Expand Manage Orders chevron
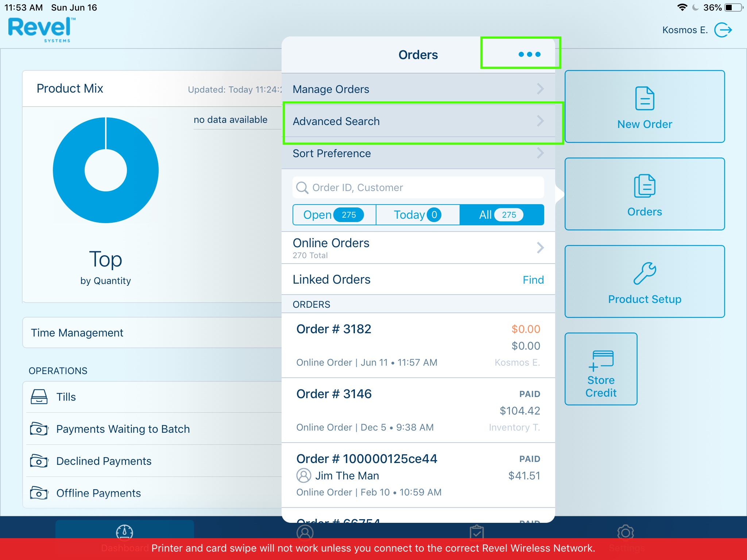The image size is (747, 560). tap(540, 89)
